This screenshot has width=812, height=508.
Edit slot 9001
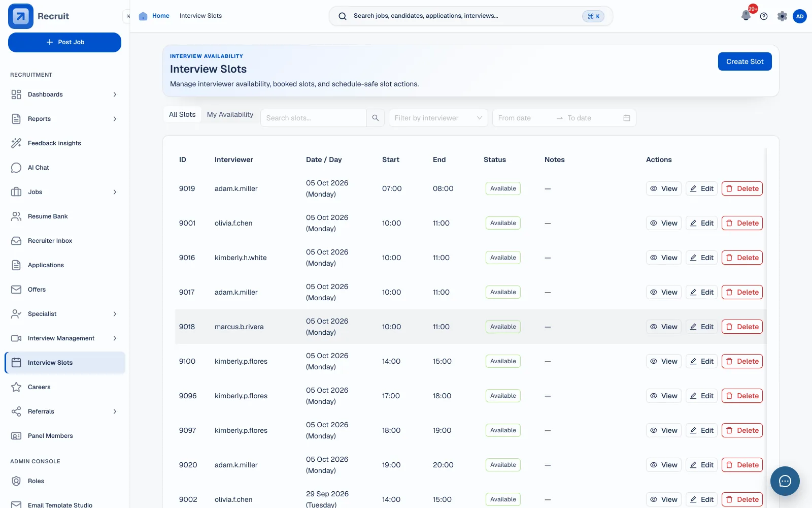pyautogui.click(x=701, y=223)
